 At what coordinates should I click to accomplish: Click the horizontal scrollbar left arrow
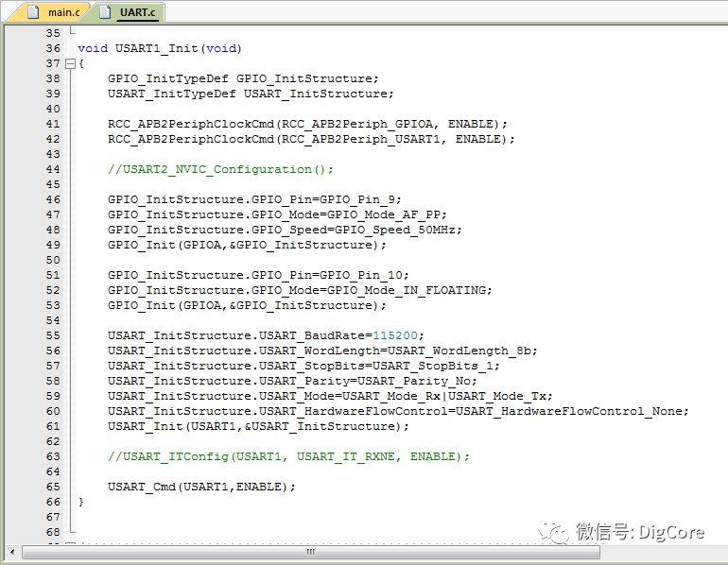point(12,552)
